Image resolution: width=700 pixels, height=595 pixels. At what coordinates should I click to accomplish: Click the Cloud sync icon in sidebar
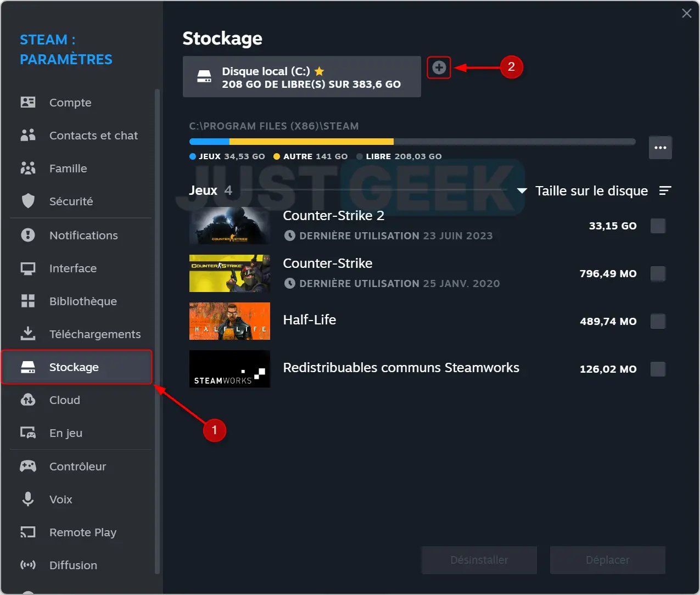pyautogui.click(x=28, y=400)
